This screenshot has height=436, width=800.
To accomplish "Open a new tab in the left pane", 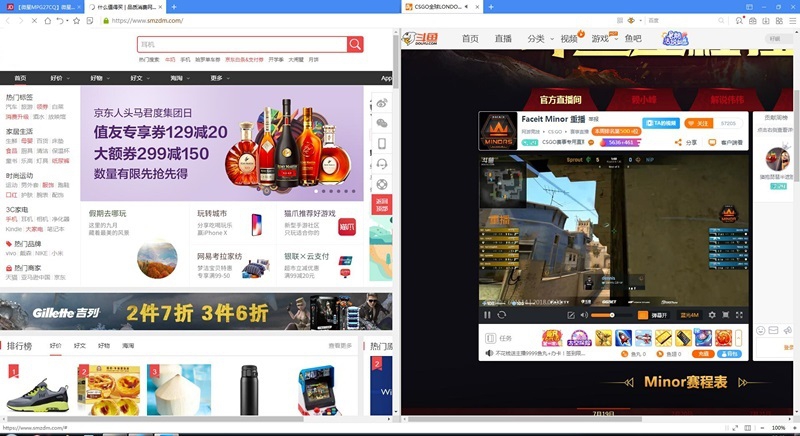I will 174,7.
